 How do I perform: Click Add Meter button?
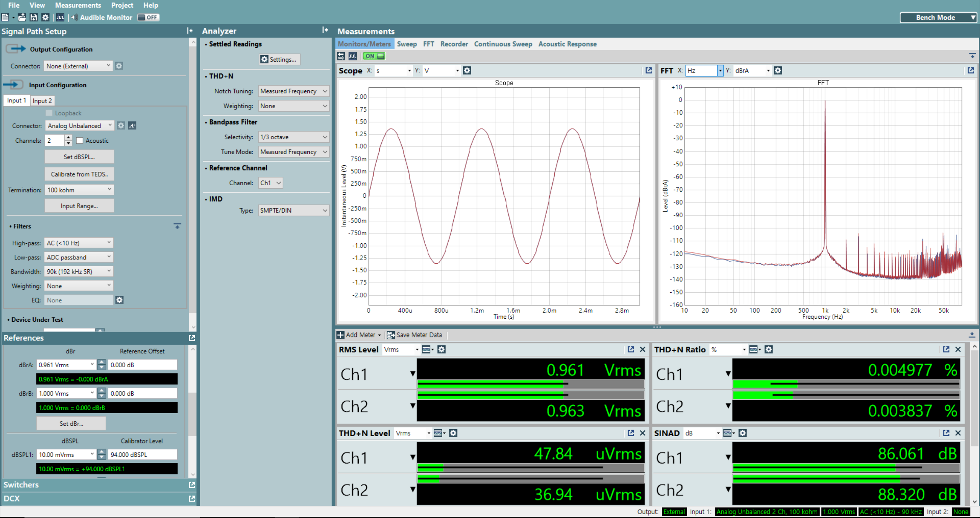click(x=359, y=335)
